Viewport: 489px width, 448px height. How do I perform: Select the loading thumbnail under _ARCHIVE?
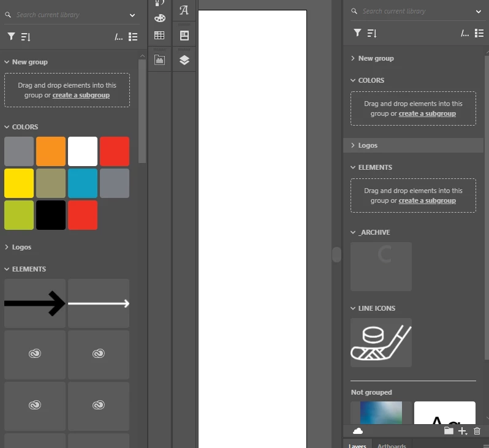coord(381,267)
